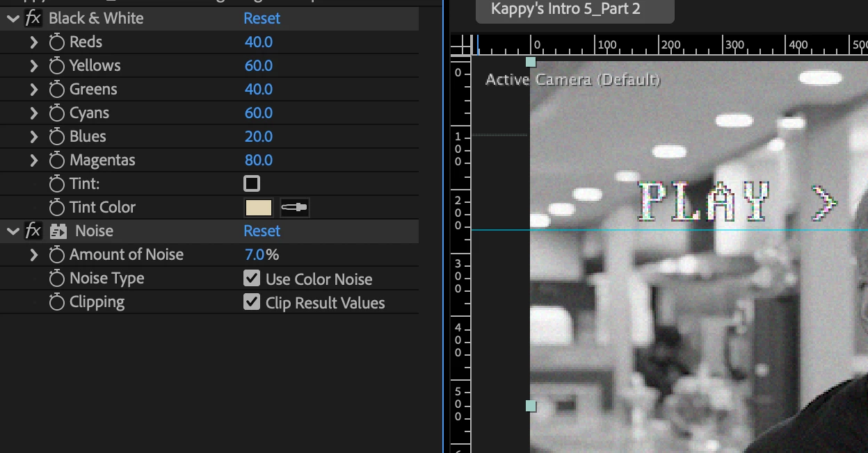Select the Noise Type property label
This screenshot has width=868, height=453.
pyautogui.click(x=106, y=279)
